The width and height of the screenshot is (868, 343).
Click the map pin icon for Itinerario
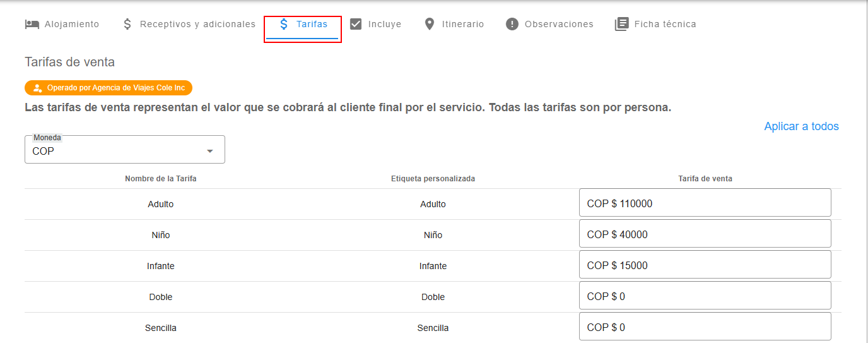click(430, 24)
